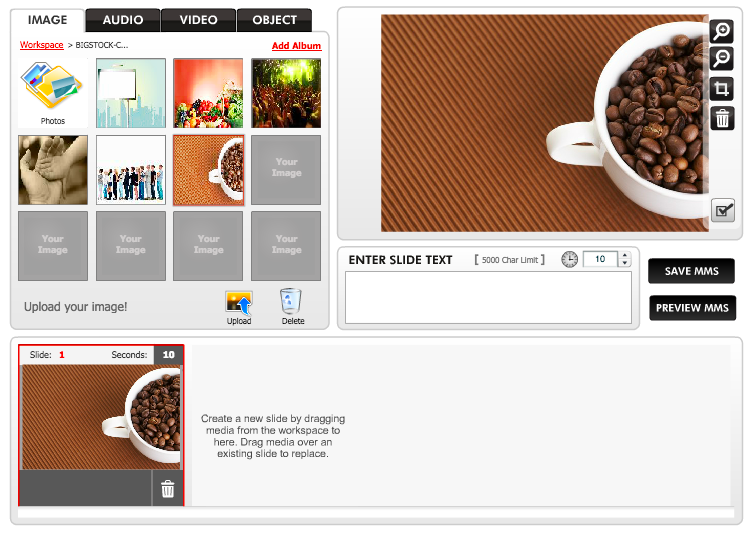Zoom out on the preview image
This screenshot has height=533, width=752.
pos(721,59)
